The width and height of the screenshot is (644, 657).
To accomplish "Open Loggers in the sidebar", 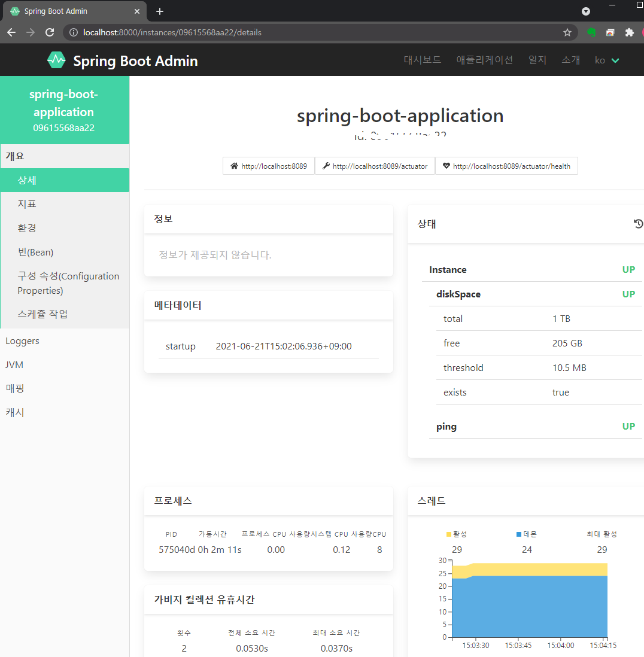I will [x=65, y=341].
